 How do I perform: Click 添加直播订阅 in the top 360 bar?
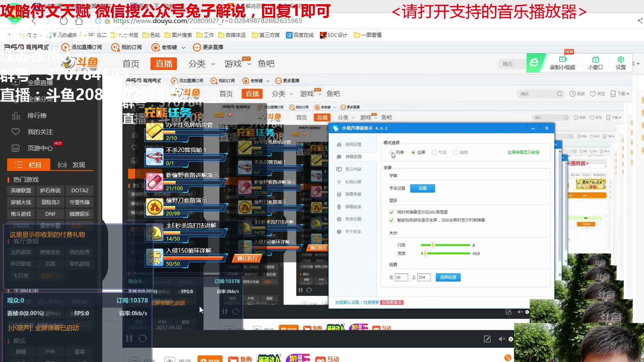click(82, 47)
